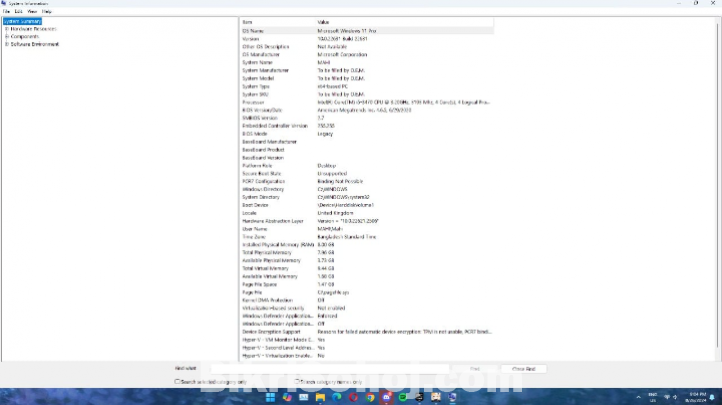Select the System Model row
This screenshot has height=405, width=722.
(x=367, y=78)
